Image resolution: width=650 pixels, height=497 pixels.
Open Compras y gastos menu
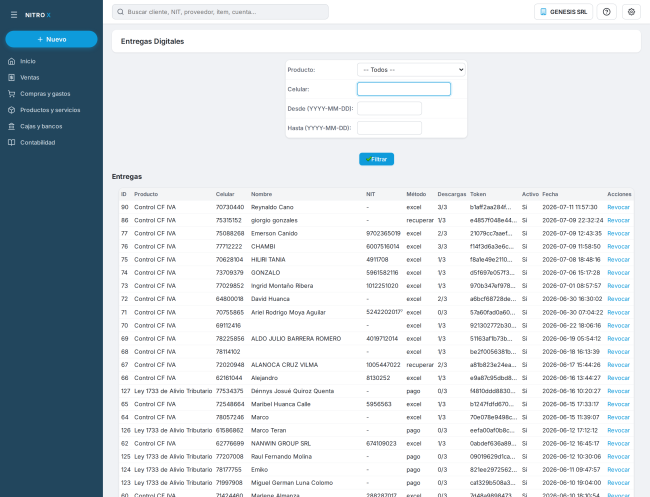tap(45, 94)
